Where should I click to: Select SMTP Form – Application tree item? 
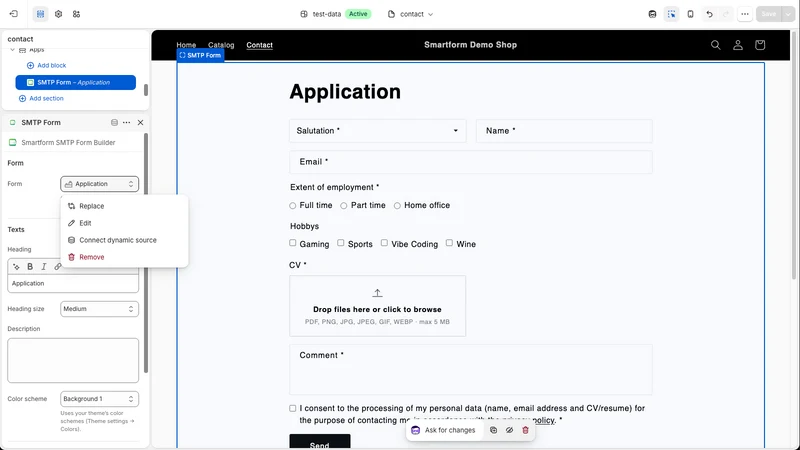[x=76, y=82]
